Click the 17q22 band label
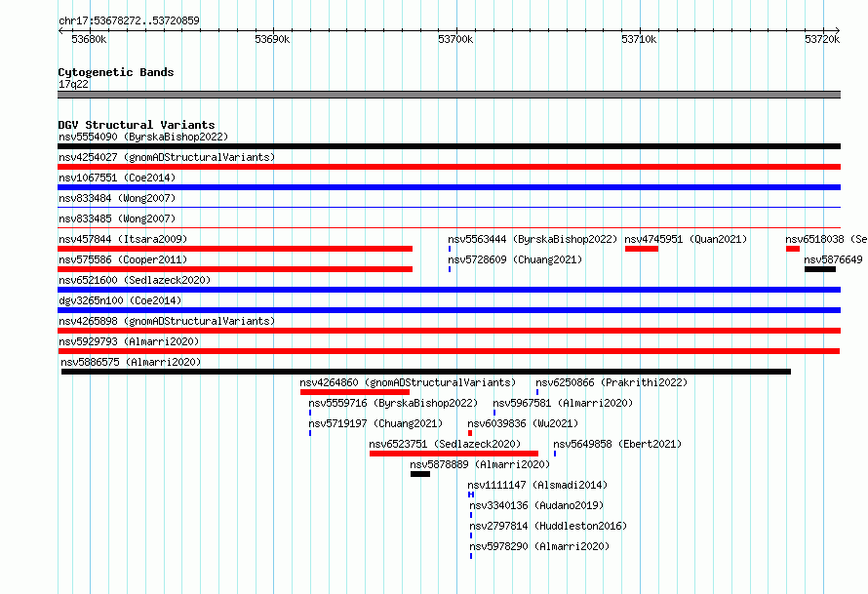Viewport: 868px width, 594px height. (x=73, y=84)
